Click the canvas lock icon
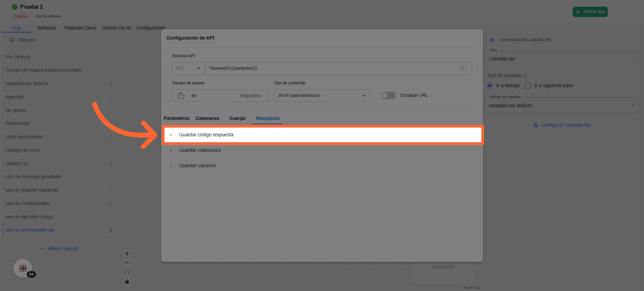Image resolution: width=644 pixels, height=291 pixels. pyautogui.click(x=127, y=281)
